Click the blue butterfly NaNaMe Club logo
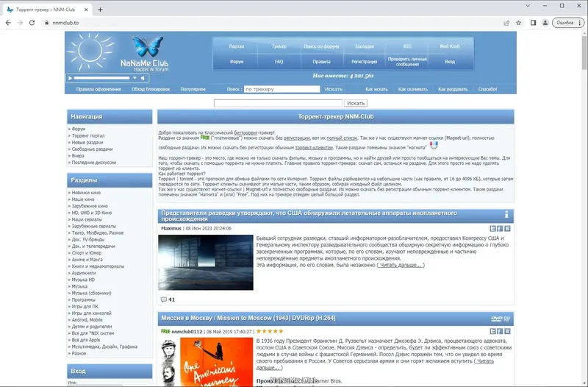Viewport: 588px width, 387px height. coord(145,53)
